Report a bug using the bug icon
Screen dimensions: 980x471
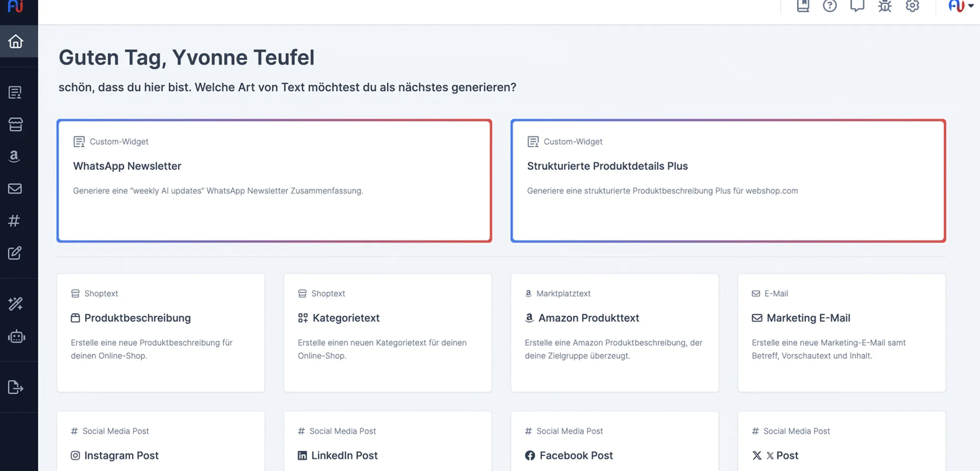884,6
